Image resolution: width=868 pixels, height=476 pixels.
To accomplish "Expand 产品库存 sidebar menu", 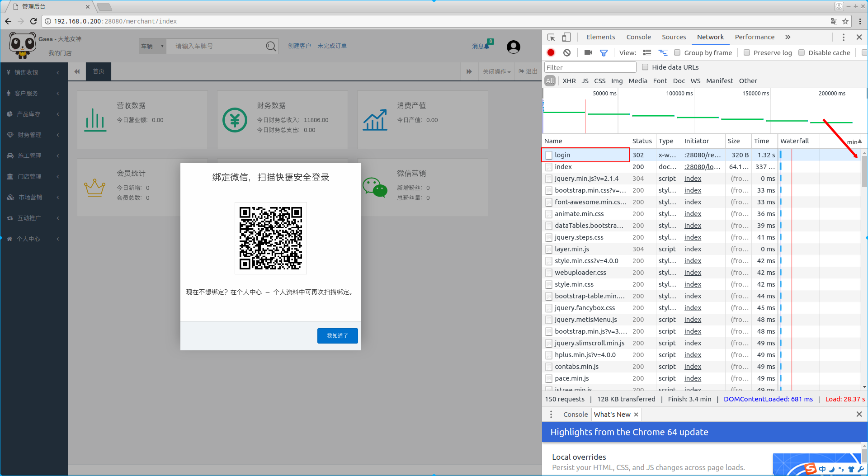I will (x=34, y=114).
